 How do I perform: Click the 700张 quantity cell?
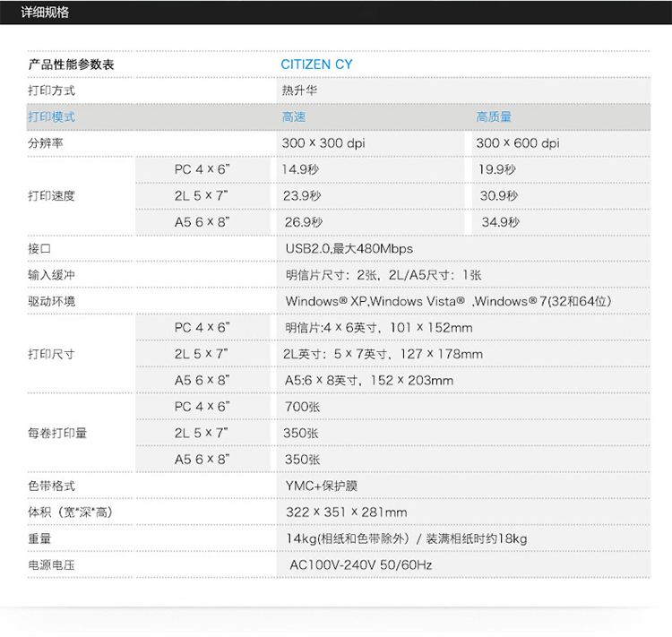pos(303,407)
